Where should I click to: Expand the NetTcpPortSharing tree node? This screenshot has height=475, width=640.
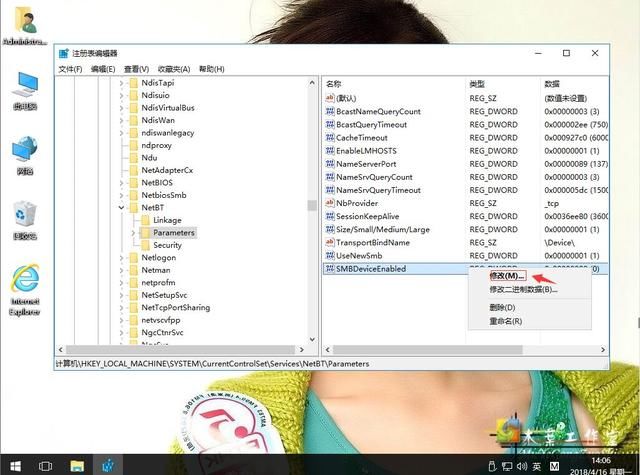(x=121, y=308)
